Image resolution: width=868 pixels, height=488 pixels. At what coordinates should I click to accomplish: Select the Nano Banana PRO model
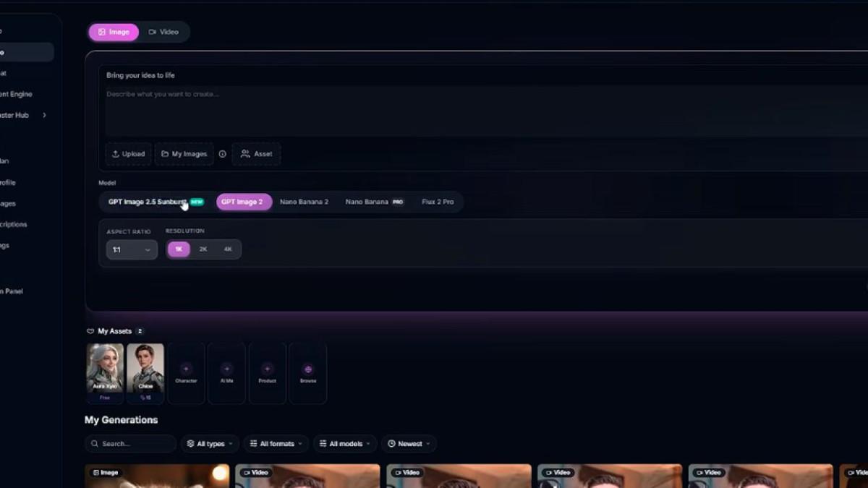point(374,202)
